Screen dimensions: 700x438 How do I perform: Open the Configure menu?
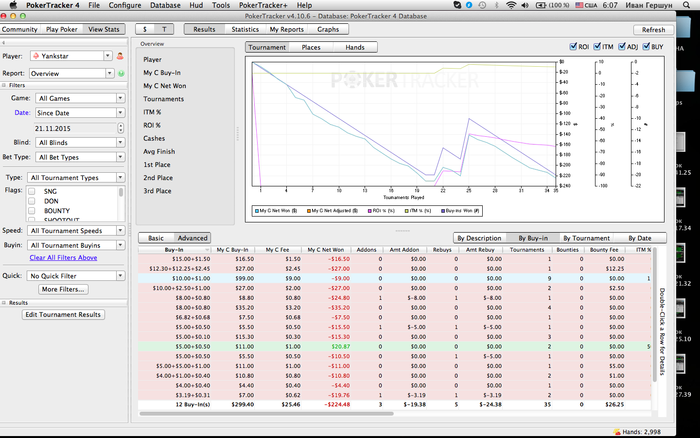[x=125, y=5]
